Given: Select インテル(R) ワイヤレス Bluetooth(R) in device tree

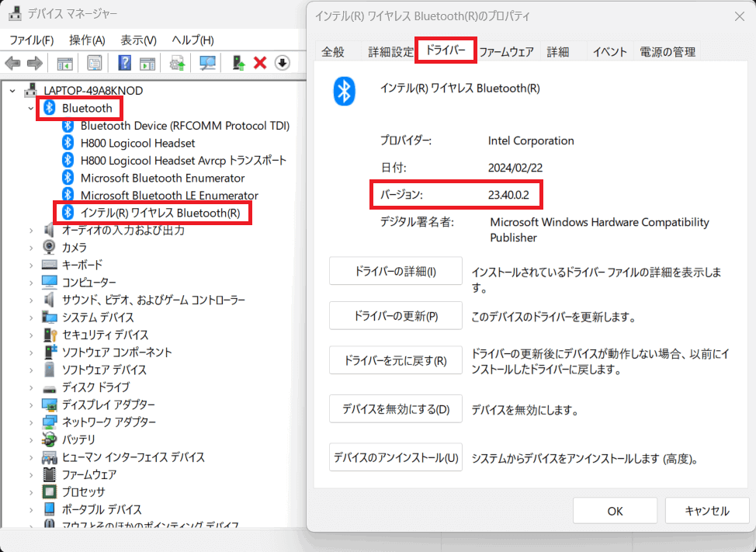Looking at the screenshot, I should point(160,213).
